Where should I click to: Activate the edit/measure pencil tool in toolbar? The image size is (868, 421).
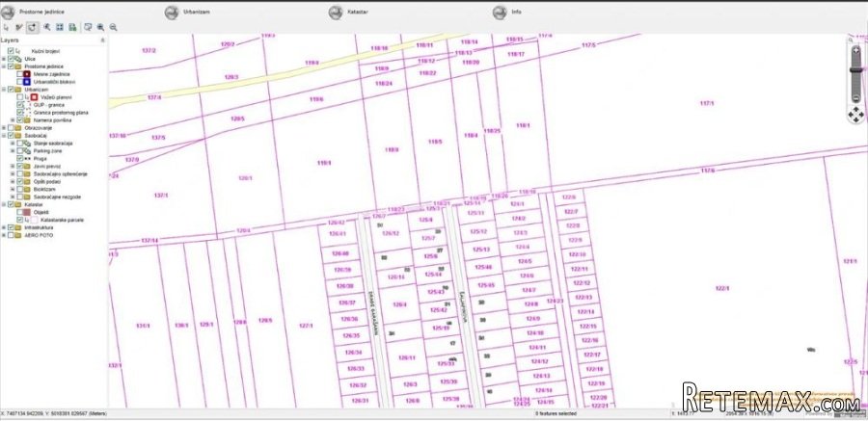(19, 27)
